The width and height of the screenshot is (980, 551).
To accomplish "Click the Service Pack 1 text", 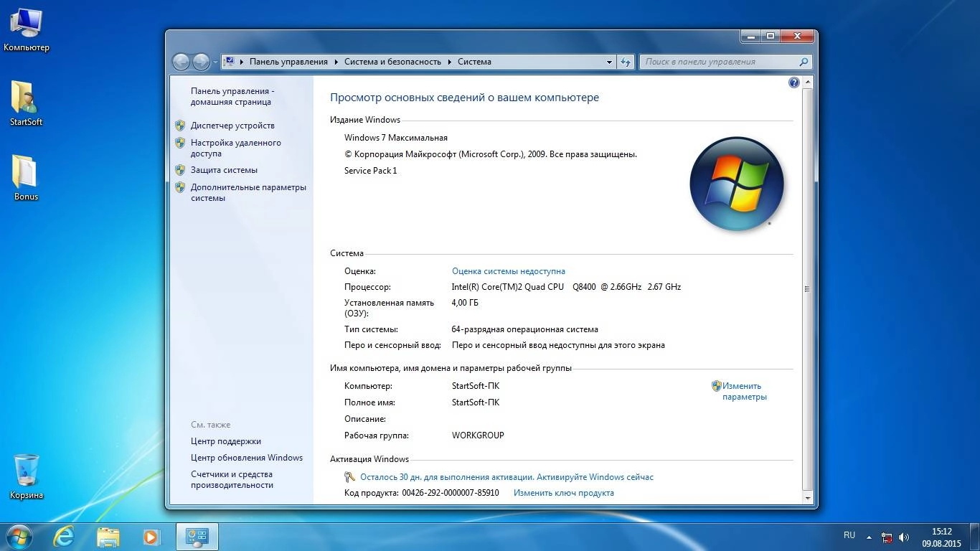I will coord(370,171).
